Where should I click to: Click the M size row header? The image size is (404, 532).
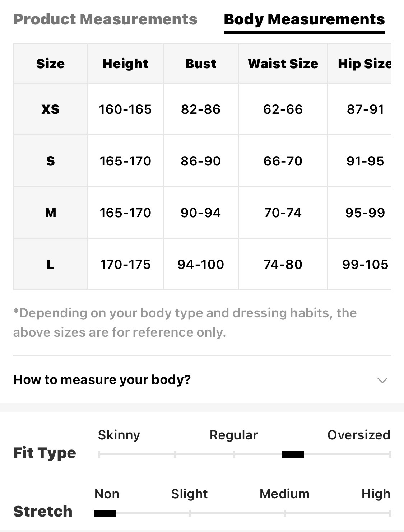pos(51,213)
